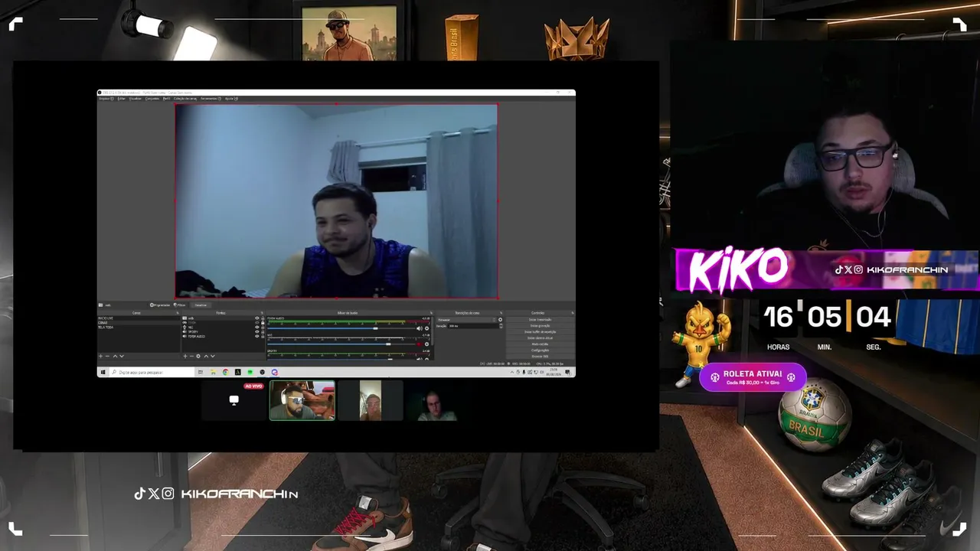
Task: Open the Coleção de cenas menu
Action: [185, 99]
